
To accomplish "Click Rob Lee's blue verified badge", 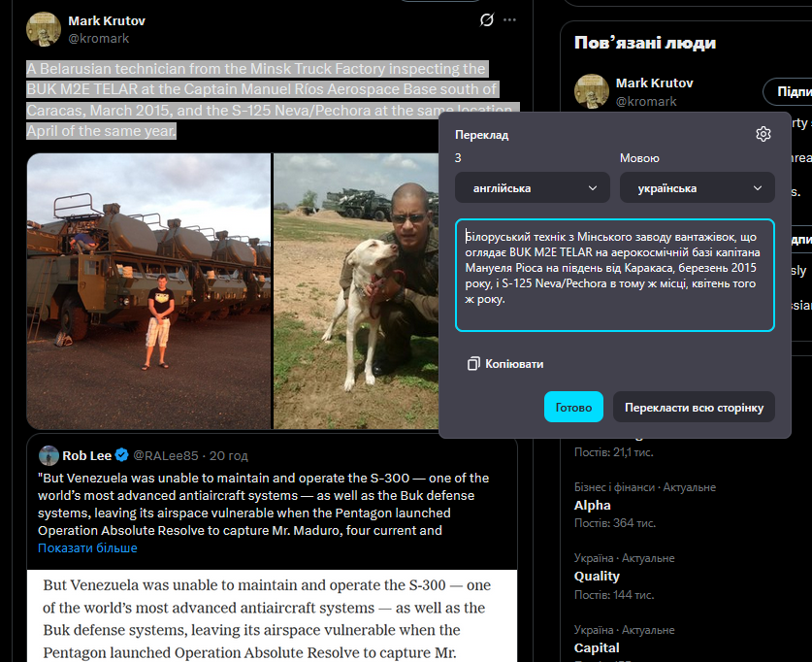I will [x=122, y=455].
